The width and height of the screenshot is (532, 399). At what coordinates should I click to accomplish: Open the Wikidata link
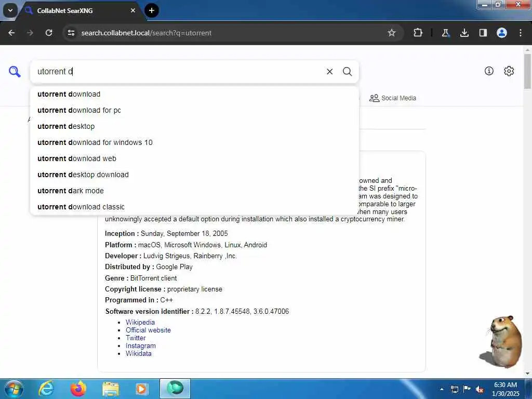[138, 353]
